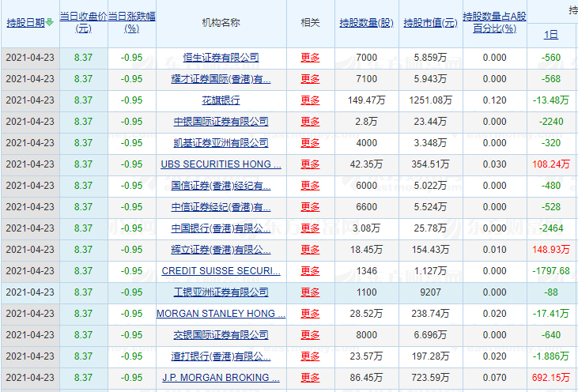Viewport: 578px width, 392px height.
Task: Open 花旗银行 institution link
Action: click(221, 100)
